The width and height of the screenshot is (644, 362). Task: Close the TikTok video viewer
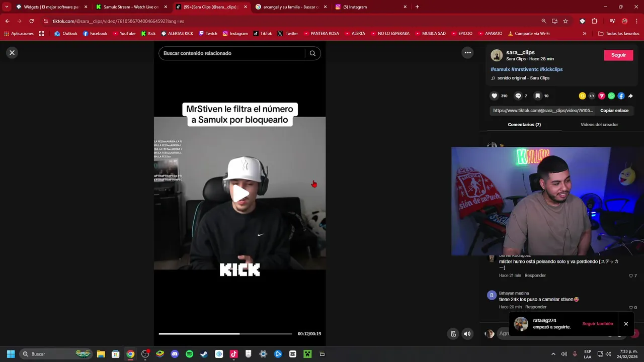[x=12, y=53]
